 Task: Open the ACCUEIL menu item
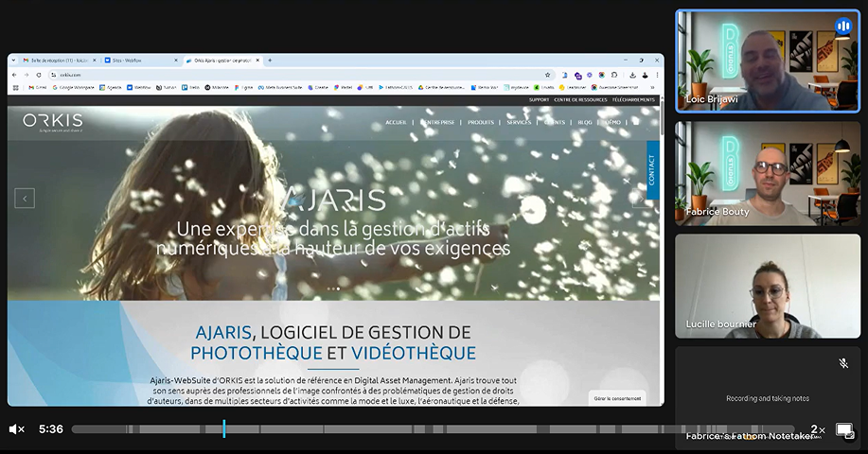click(396, 122)
